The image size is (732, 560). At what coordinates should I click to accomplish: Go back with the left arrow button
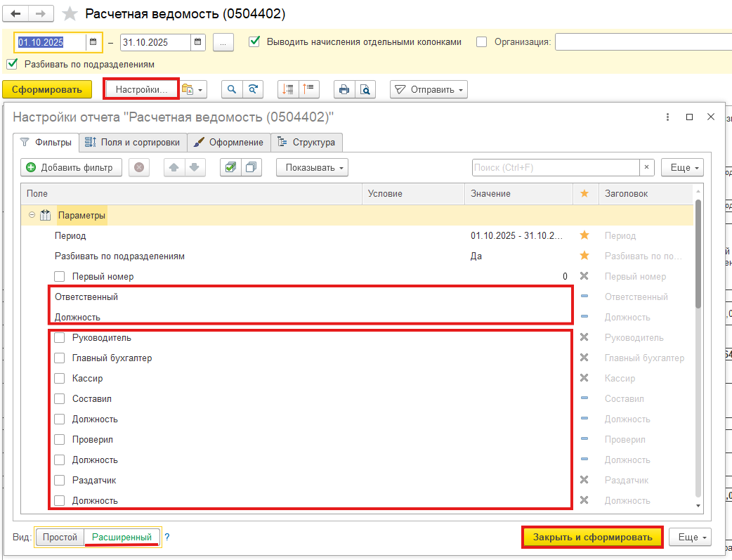pos(15,13)
